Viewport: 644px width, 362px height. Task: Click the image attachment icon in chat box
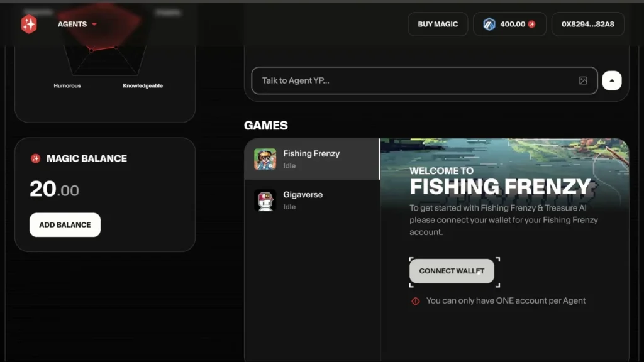point(582,80)
